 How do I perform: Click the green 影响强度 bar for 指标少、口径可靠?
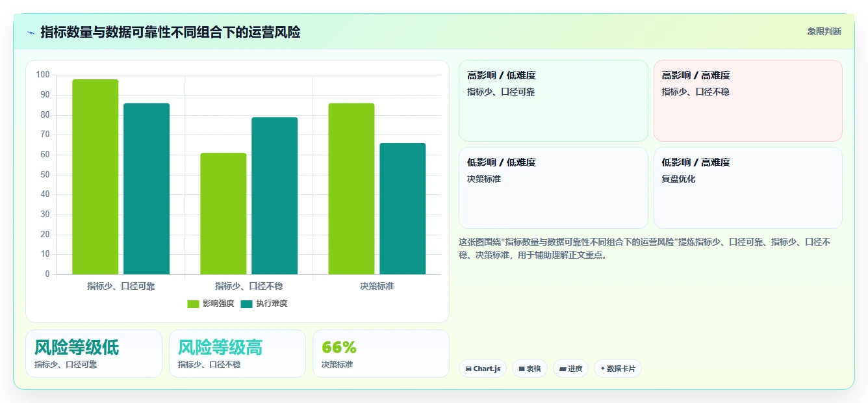coord(96,177)
